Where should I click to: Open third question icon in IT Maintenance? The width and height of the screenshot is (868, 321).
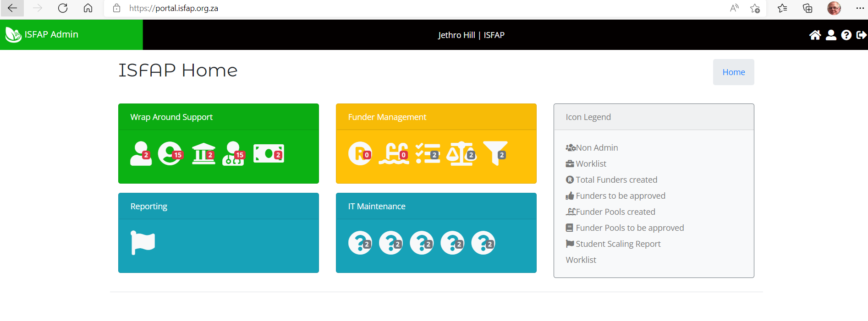click(x=422, y=243)
